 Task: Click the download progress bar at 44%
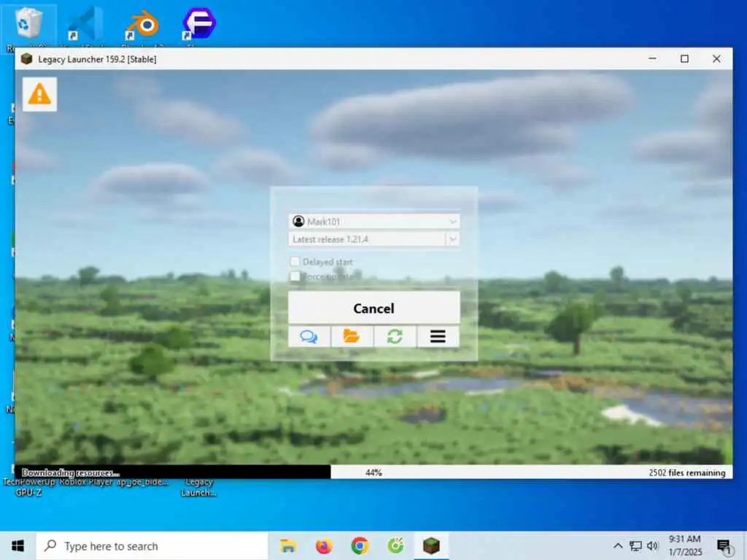[374, 472]
